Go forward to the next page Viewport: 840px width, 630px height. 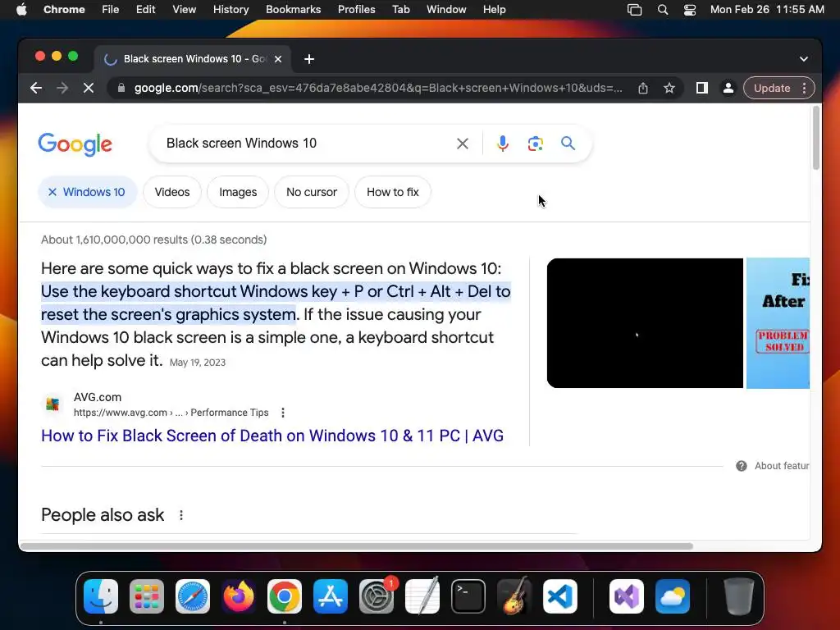tap(62, 88)
